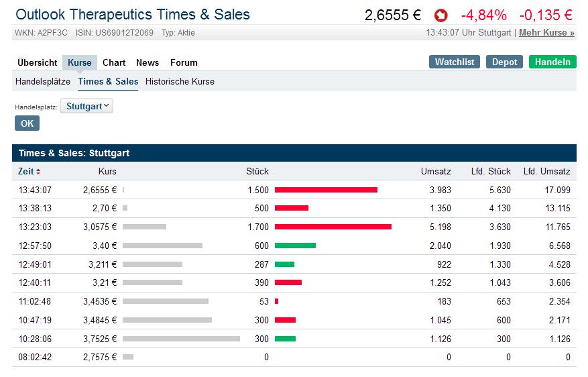
Task: Click the green volume bar for 12:57:50
Action: (x=295, y=246)
